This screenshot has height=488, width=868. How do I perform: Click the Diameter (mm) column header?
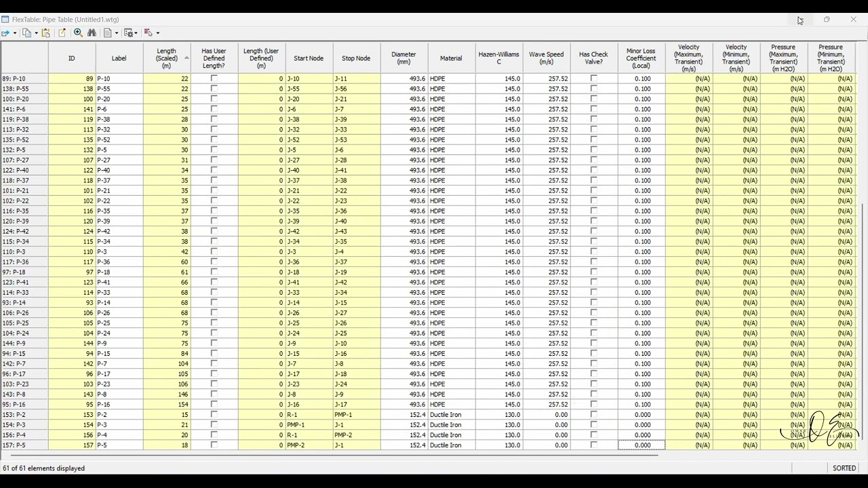[404, 58]
